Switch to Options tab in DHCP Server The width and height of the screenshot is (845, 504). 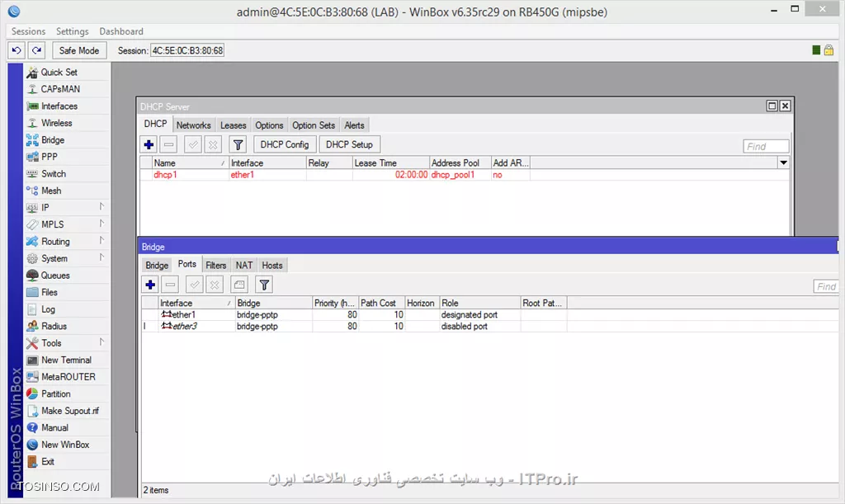pos(269,125)
